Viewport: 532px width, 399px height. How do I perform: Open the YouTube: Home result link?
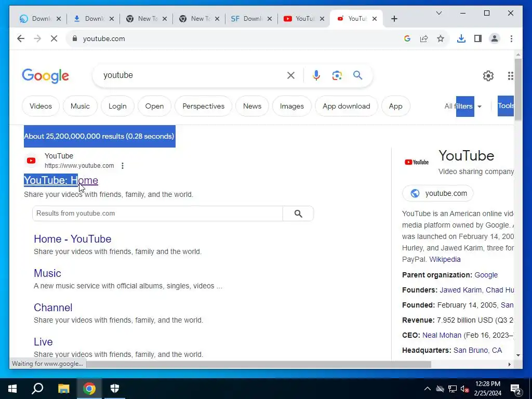pos(61,180)
